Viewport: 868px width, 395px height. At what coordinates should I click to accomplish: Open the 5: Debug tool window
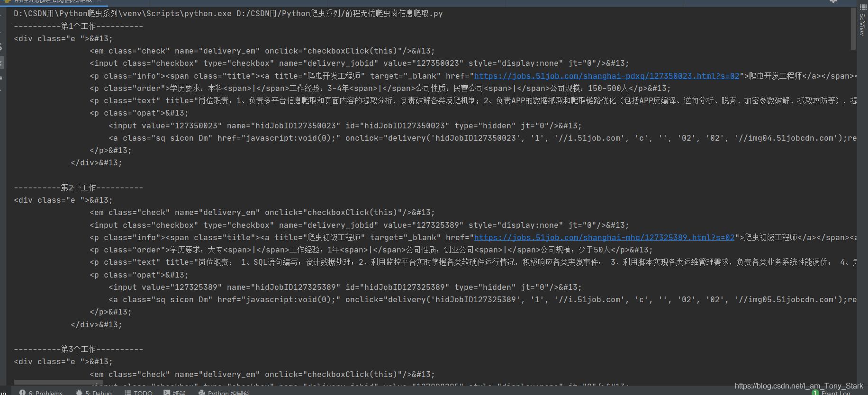[94, 392]
